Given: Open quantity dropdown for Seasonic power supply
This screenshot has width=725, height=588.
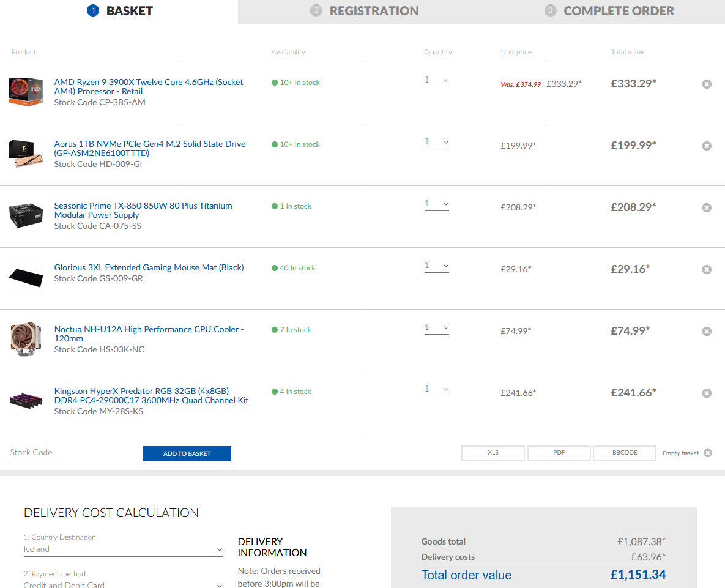Looking at the screenshot, I should (x=437, y=204).
